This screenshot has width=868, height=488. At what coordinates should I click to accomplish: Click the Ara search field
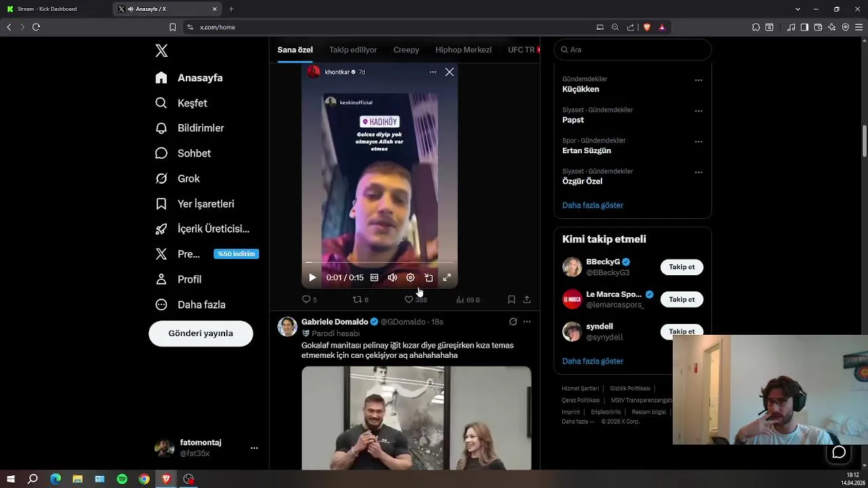pyautogui.click(x=633, y=49)
